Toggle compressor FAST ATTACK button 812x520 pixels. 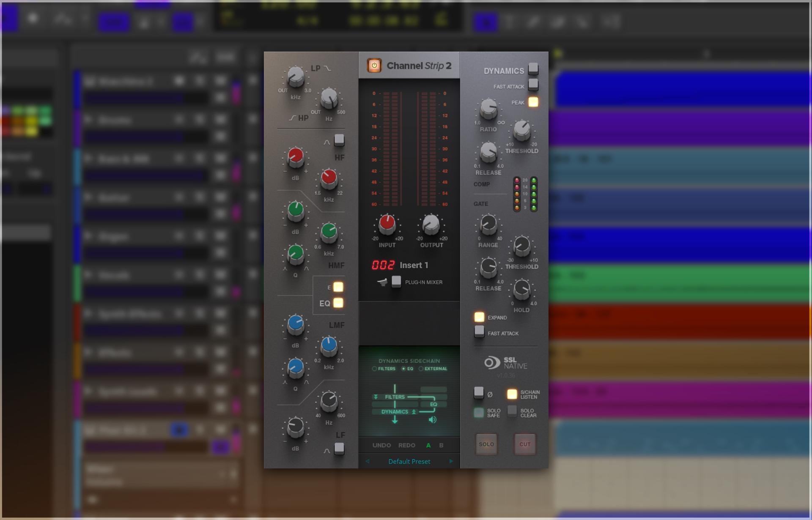click(x=533, y=85)
